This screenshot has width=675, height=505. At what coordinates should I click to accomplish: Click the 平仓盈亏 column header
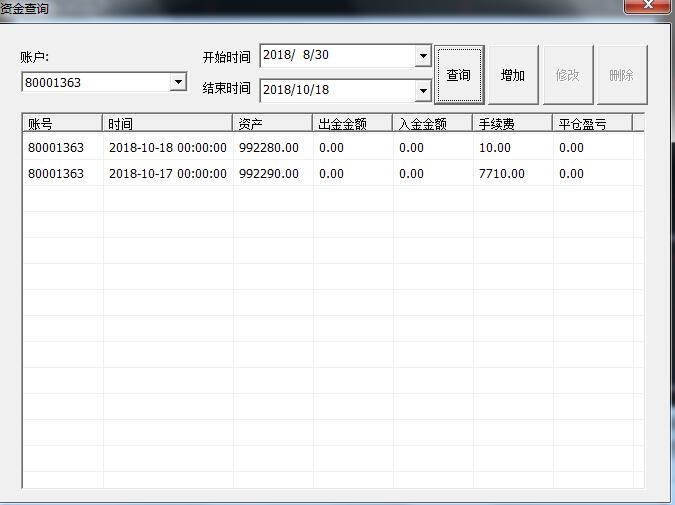[x=592, y=124]
